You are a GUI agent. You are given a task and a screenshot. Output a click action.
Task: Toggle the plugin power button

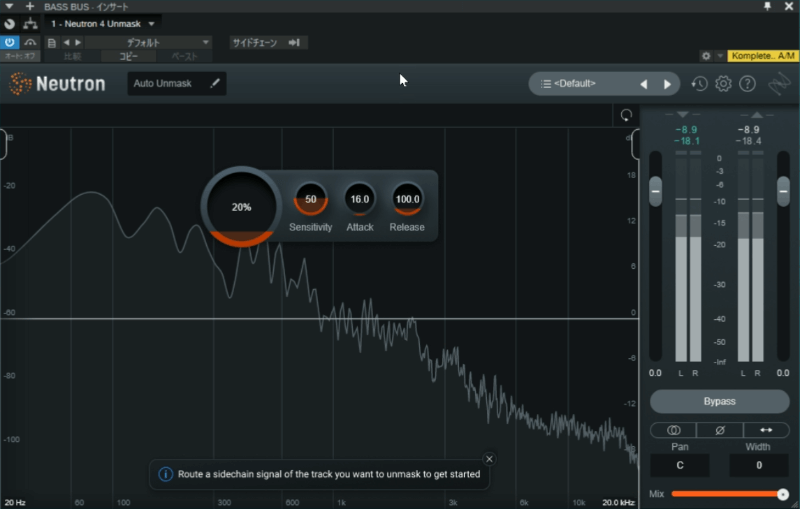click(10, 42)
